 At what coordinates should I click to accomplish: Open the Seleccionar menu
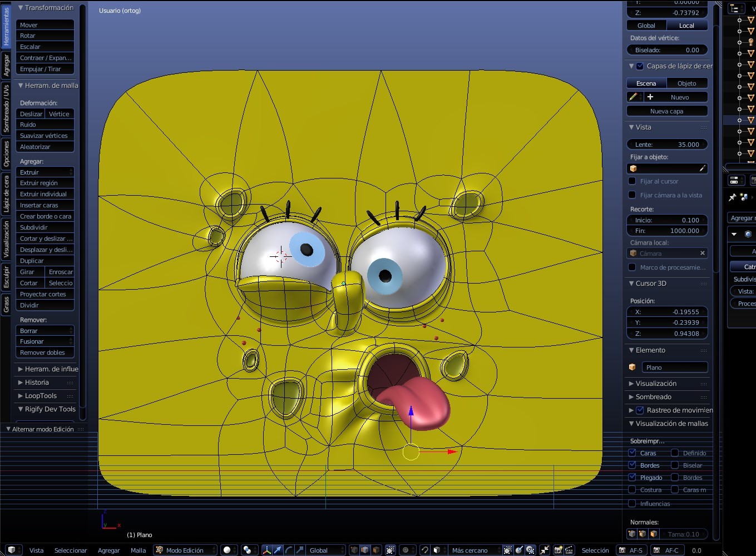(x=71, y=550)
